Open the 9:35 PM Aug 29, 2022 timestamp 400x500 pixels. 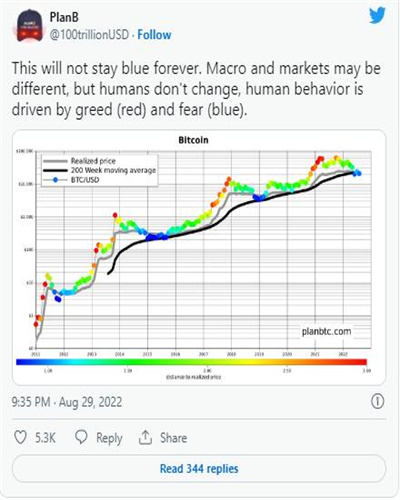point(67,402)
